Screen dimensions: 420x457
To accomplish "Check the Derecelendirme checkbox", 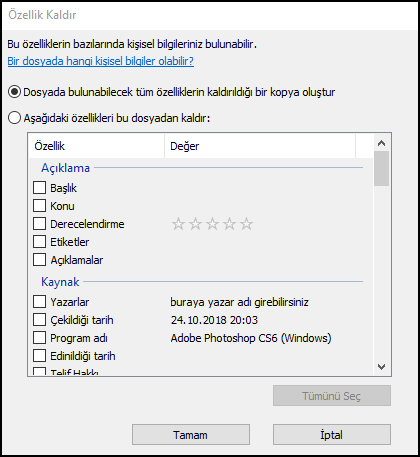I will pos(39,224).
